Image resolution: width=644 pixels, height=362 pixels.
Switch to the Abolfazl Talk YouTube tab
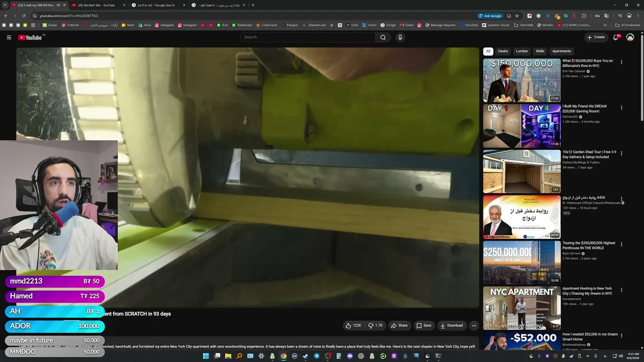pyautogui.click(x=98, y=5)
